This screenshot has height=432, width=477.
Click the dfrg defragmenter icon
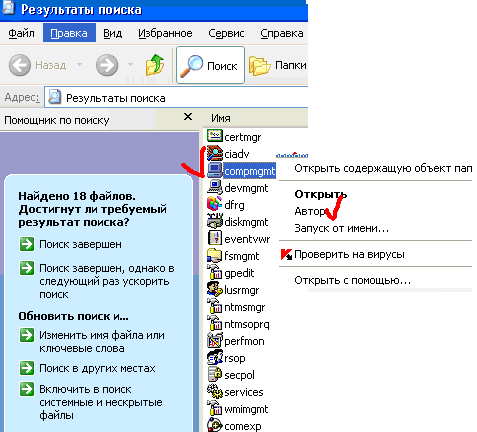pyautogui.click(x=215, y=204)
